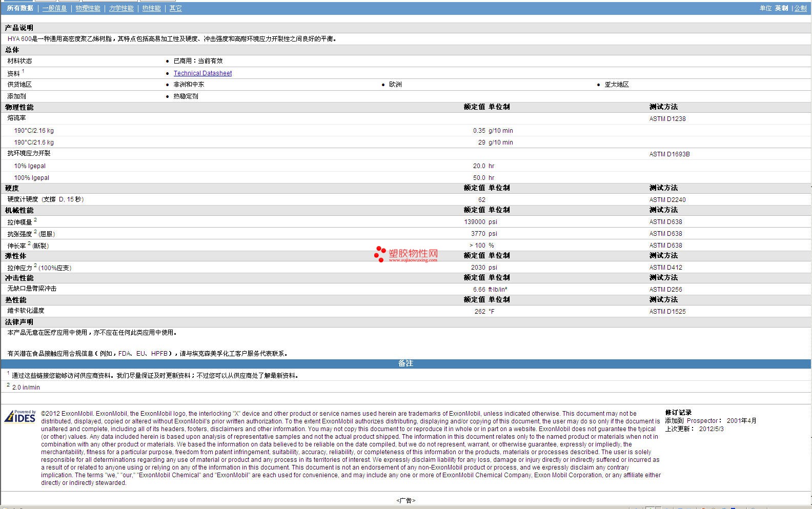Screen dimensions: 812x509
Task: Open the 一般信息 tab
Action: click(x=54, y=8)
